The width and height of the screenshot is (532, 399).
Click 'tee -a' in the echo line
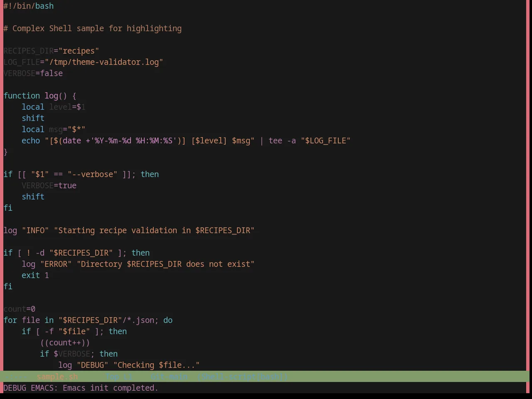coord(282,140)
